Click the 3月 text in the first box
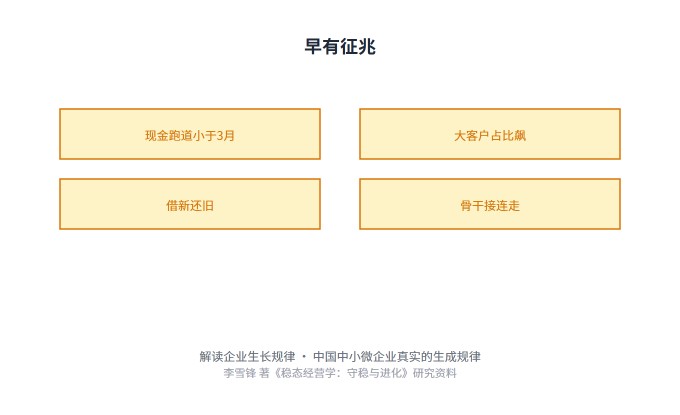The image size is (680, 415). [x=226, y=136]
